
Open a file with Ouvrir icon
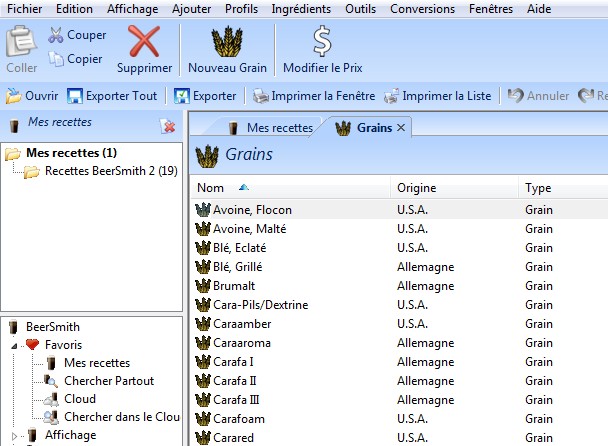point(14,97)
